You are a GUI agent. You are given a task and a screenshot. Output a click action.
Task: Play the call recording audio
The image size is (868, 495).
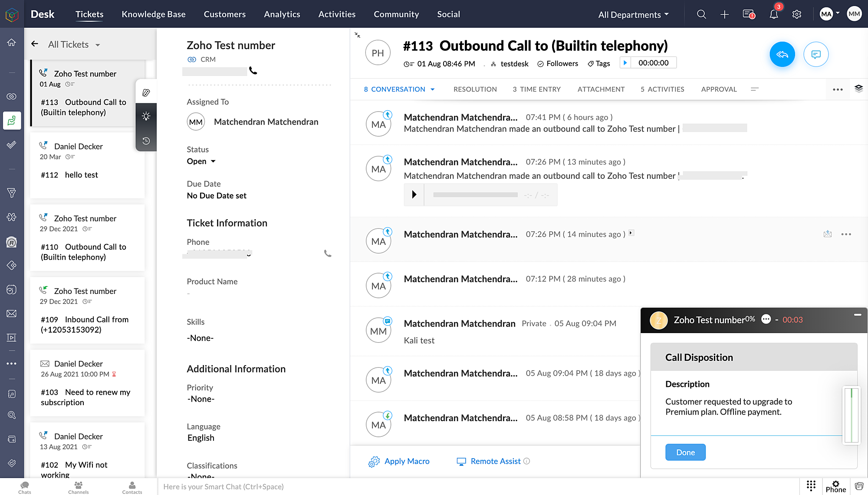414,195
